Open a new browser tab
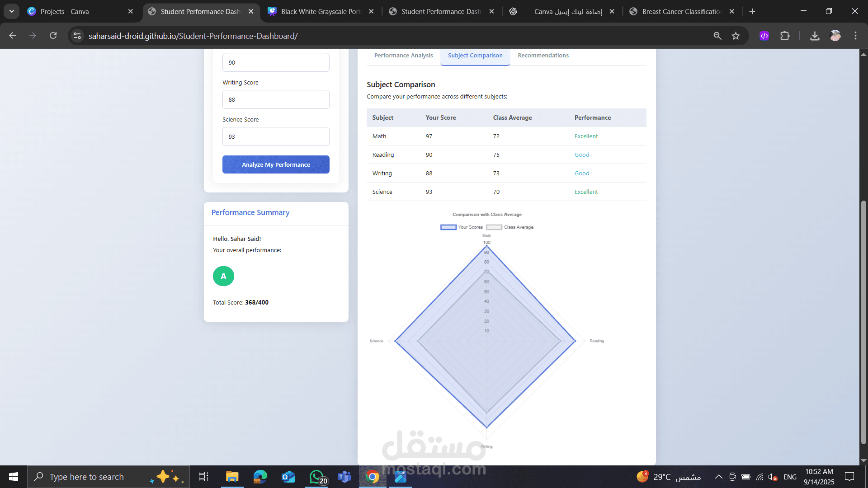868x488 pixels. click(752, 11)
